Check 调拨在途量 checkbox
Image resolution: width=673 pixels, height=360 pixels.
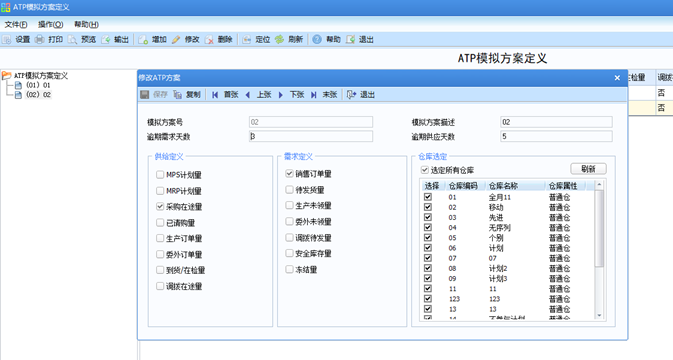[160, 286]
